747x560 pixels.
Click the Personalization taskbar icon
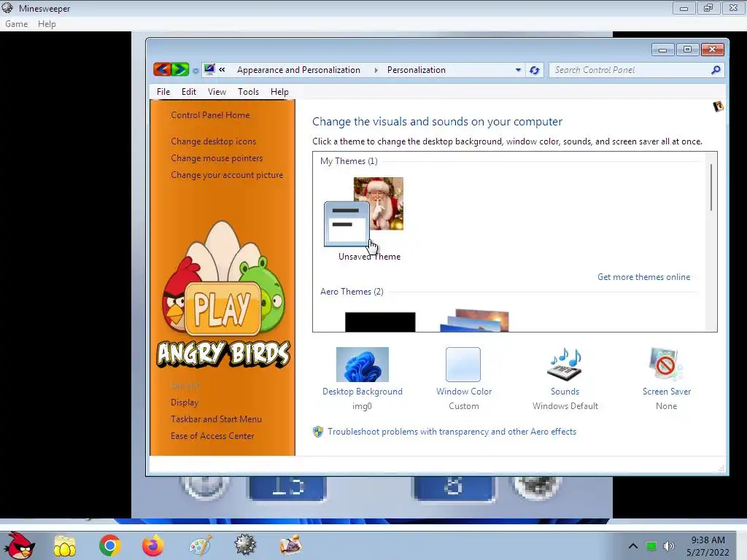(290, 545)
